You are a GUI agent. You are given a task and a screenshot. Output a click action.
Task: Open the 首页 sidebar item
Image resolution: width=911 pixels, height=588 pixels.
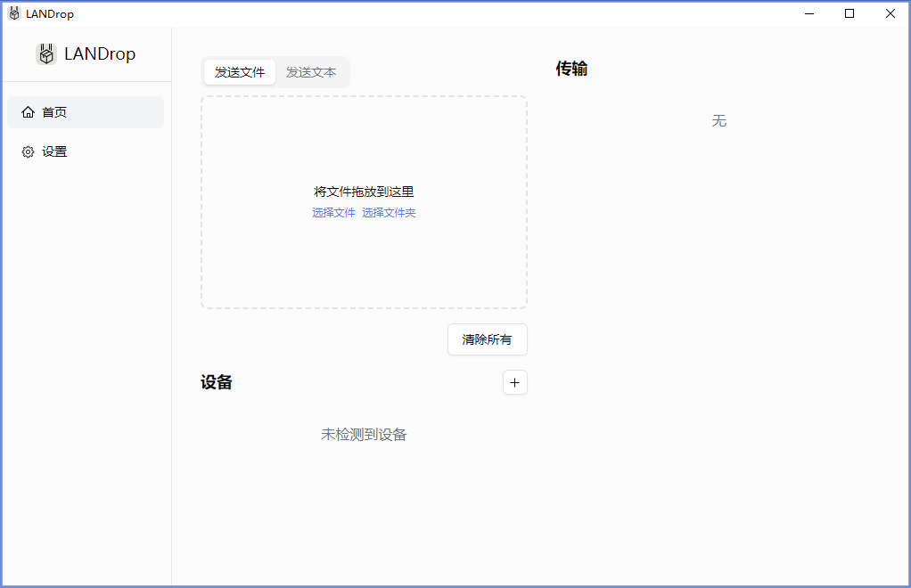pyautogui.click(x=86, y=112)
